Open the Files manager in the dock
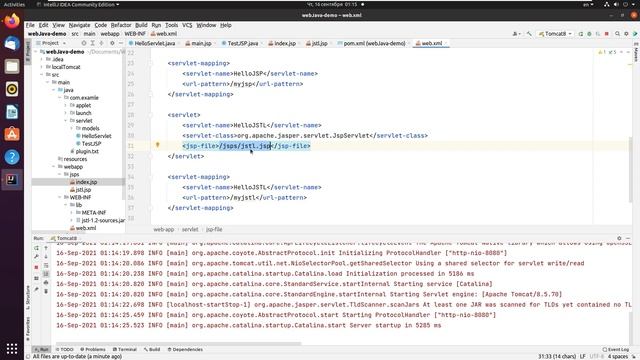640x360 pixels. [x=12, y=66]
